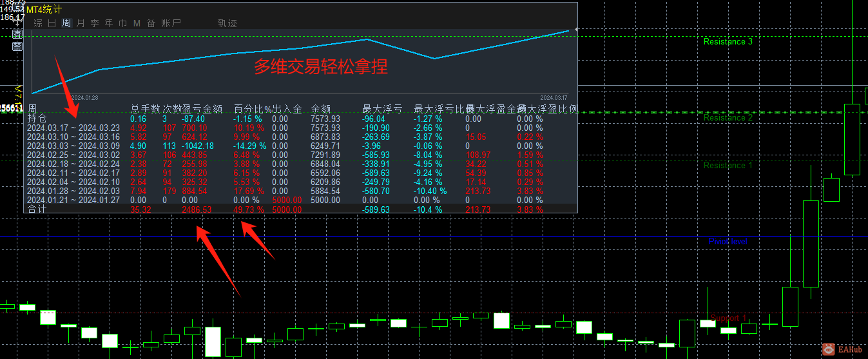Viewport: 868px width, 359px height.
Task: Click the Support 1 level label
Action: point(729,318)
